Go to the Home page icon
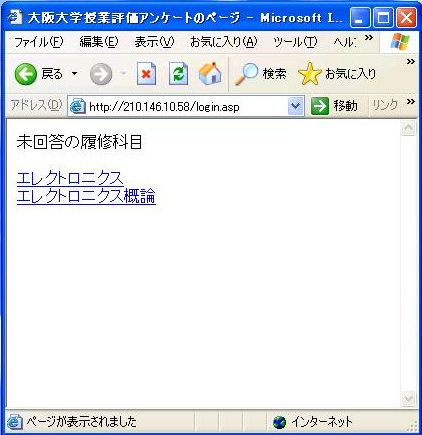The image size is (422, 435). (x=210, y=74)
